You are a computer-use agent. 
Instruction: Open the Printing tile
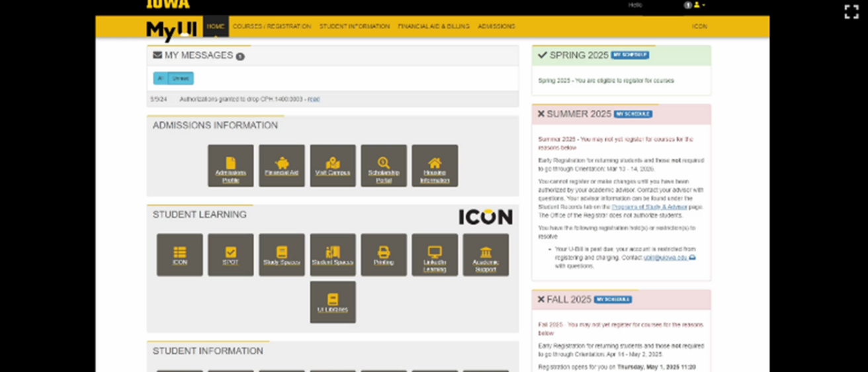pos(384,255)
